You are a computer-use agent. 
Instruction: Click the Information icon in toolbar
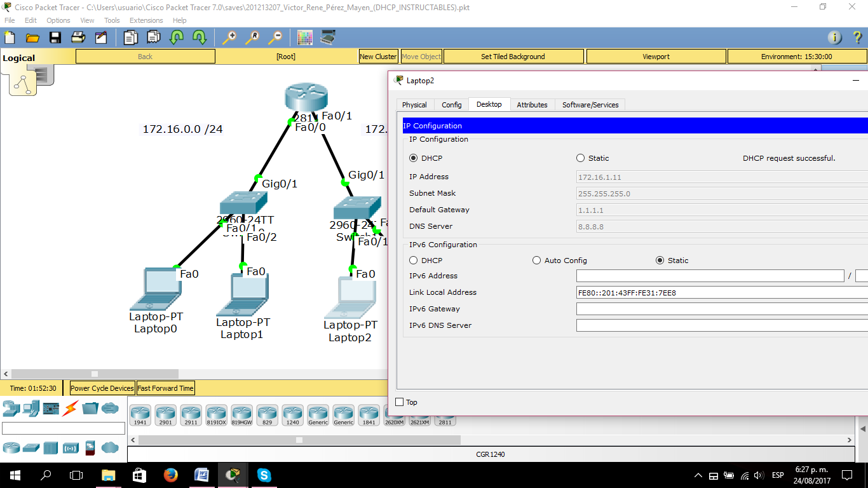(834, 37)
